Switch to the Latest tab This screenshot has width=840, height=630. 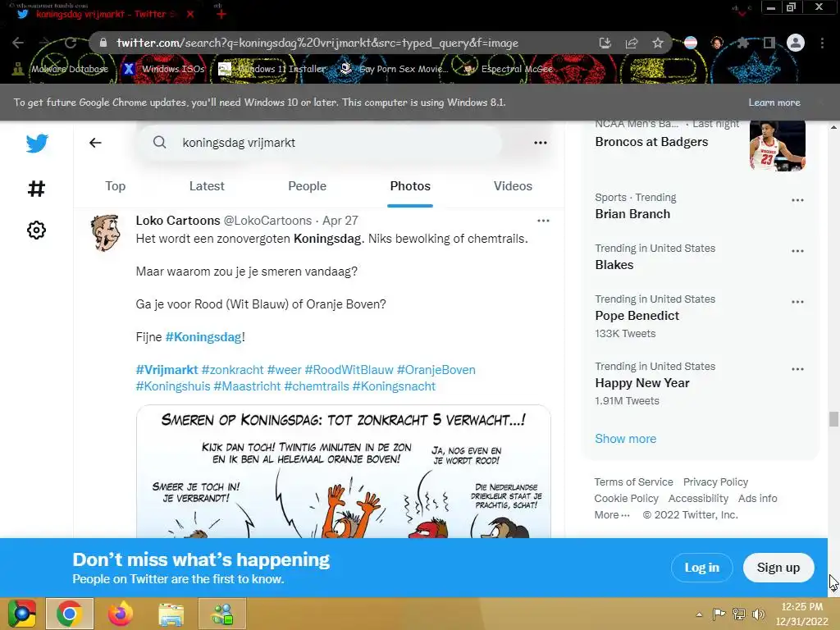pyautogui.click(x=207, y=186)
